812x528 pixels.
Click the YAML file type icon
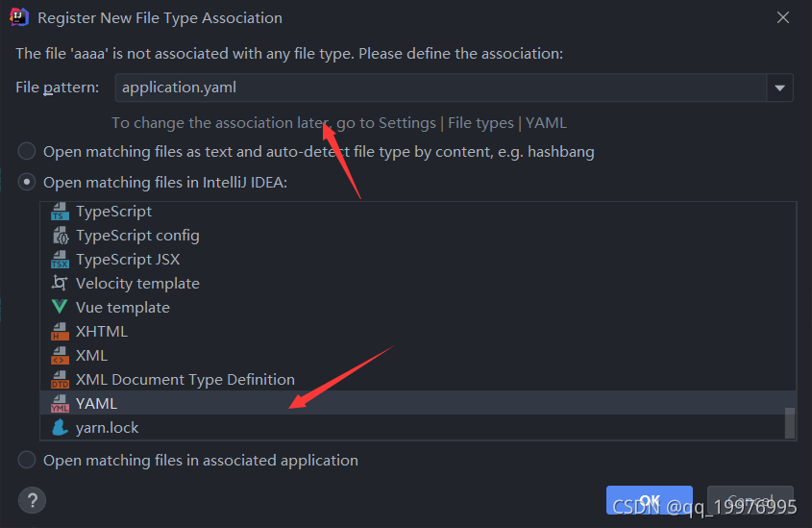point(60,403)
